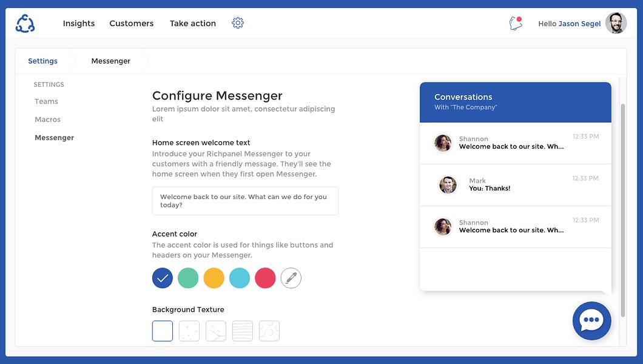This screenshot has width=643, height=364.
Task: Select the green accent color
Action: (x=188, y=278)
